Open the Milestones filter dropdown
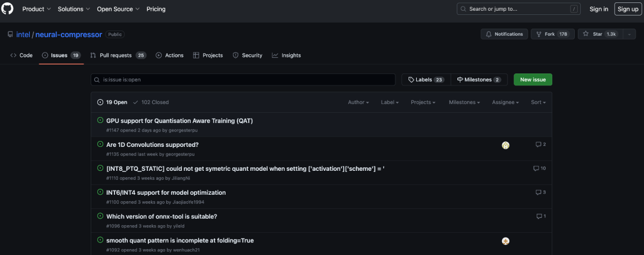Image resolution: width=644 pixels, height=255 pixels. pyautogui.click(x=464, y=102)
